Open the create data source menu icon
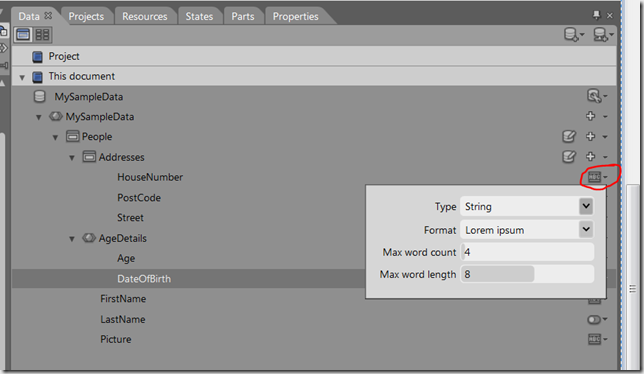The image size is (644, 374). (603, 35)
